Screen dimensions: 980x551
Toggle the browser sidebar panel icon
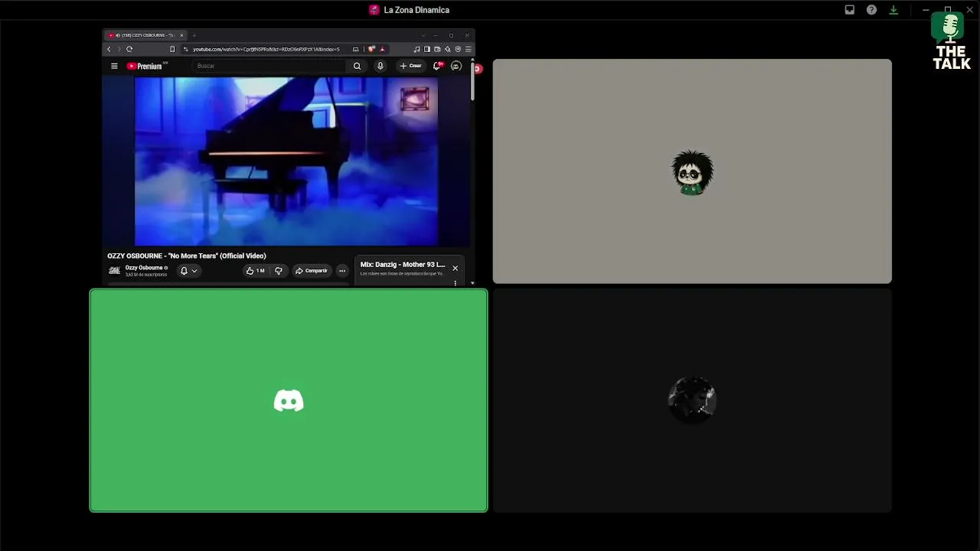(x=427, y=49)
